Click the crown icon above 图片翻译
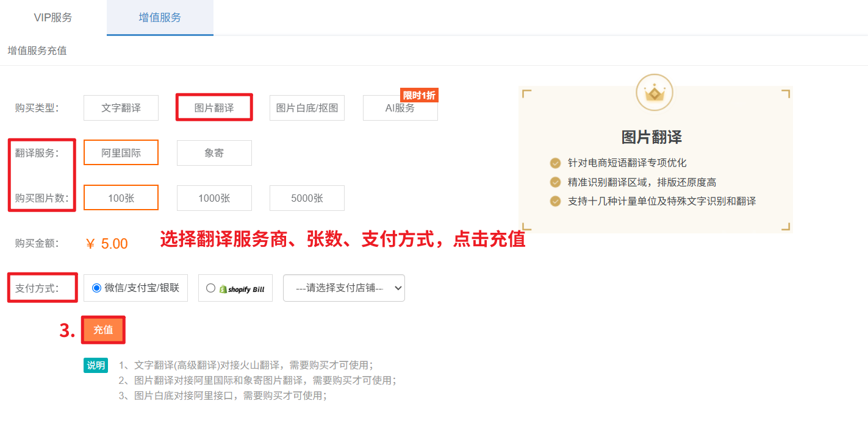Viewport: 868px width, 440px height. [655, 93]
